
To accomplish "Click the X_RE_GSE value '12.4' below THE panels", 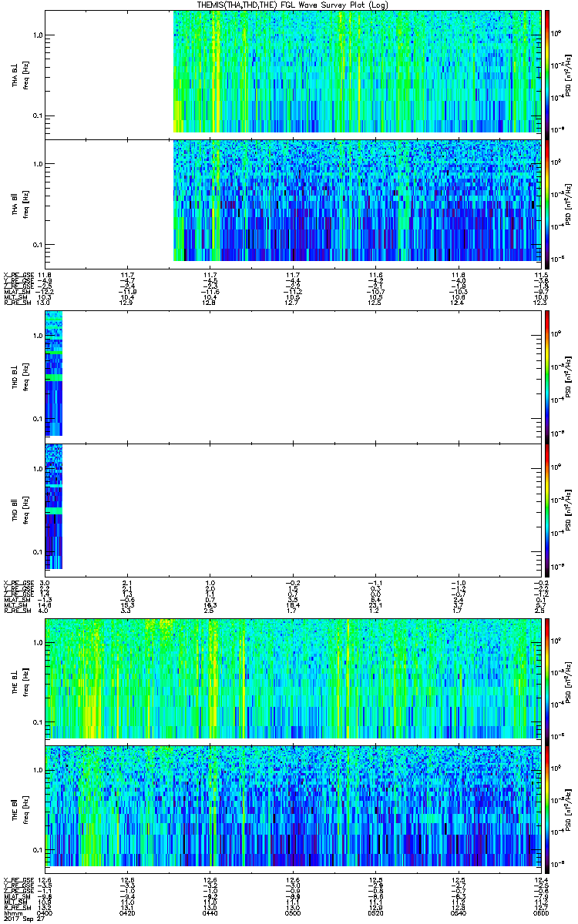I will (540, 880).
